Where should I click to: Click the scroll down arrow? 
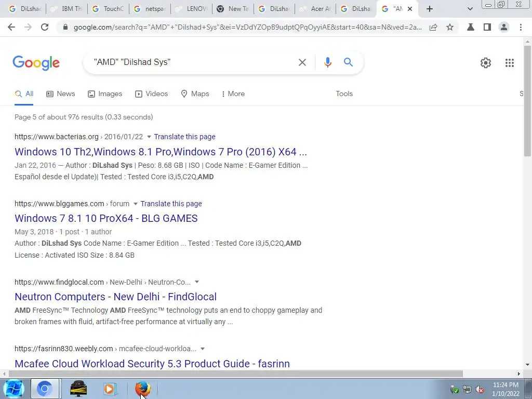[x=527, y=365]
